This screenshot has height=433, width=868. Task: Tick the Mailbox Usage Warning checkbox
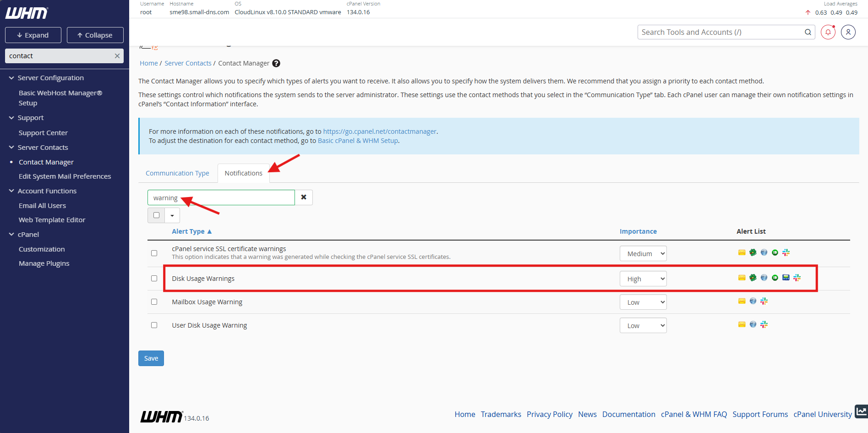point(154,302)
